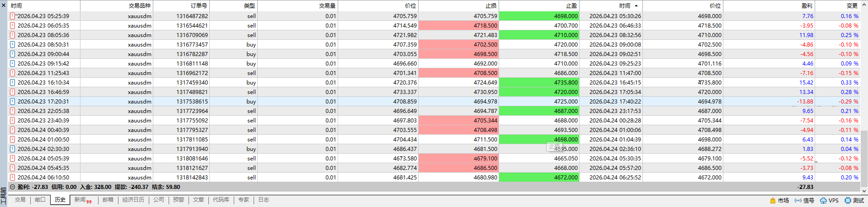Screen dimensions: 868x207
Task: Open the 市场 market shopping bag button
Action: click(x=779, y=201)
